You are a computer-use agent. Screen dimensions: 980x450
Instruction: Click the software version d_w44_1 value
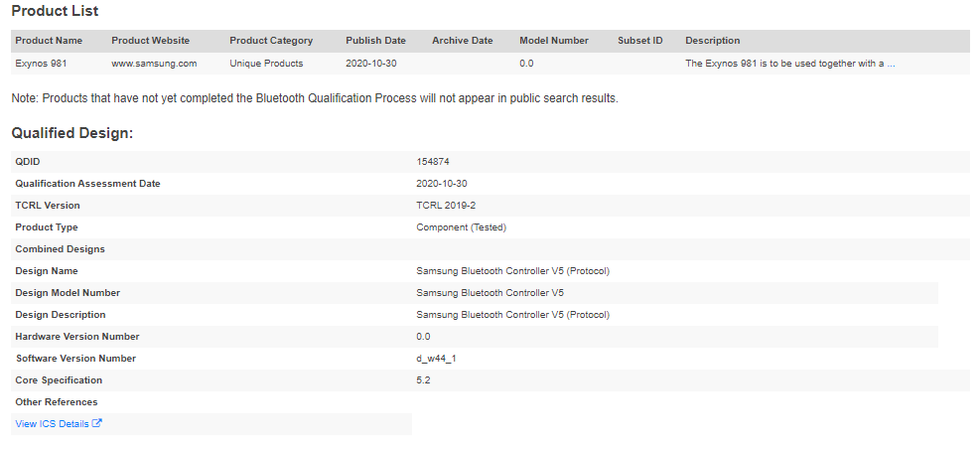436,359
